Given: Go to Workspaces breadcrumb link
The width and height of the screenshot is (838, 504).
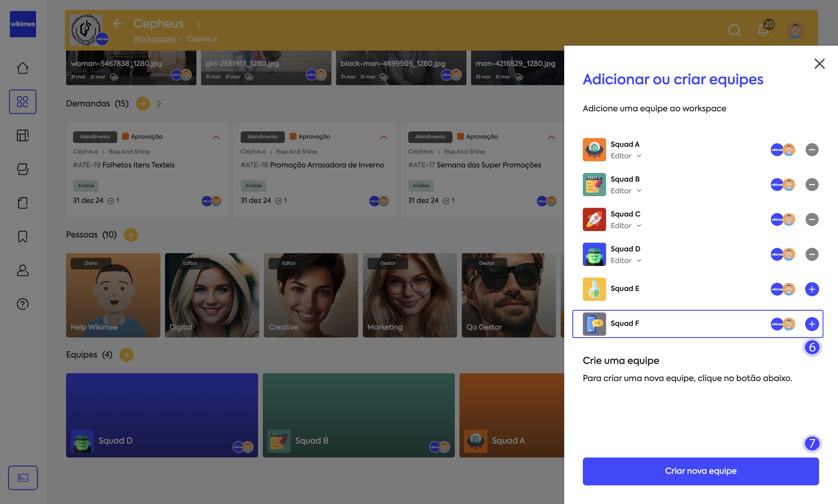Looking at the screenshot, I should [154, 39].
